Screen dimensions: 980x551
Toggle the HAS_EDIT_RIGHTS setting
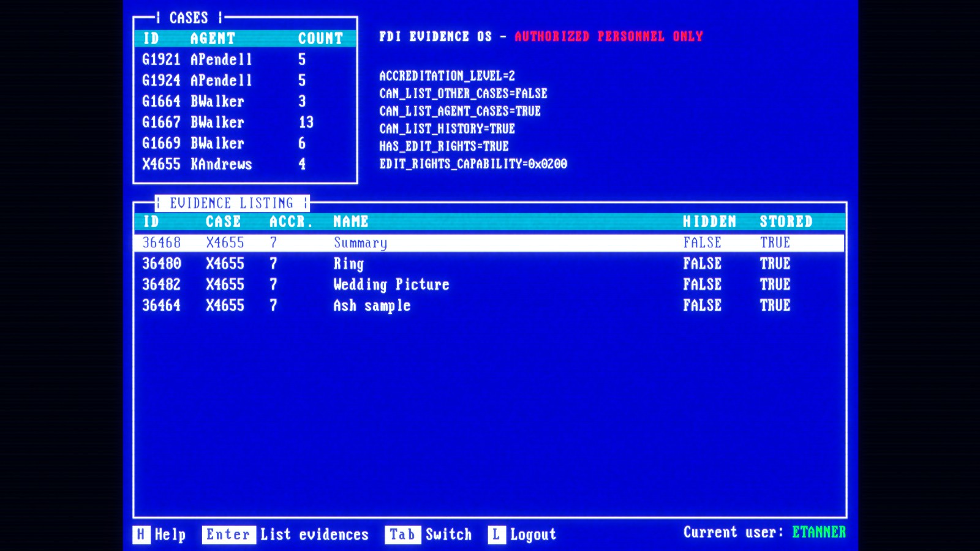coord(443,146)
